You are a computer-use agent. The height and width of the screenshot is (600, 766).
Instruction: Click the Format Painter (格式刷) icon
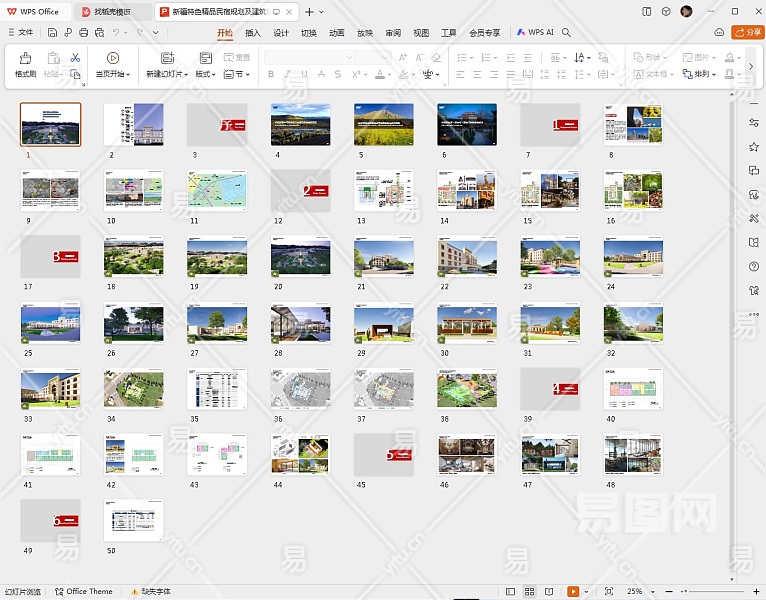pyautogui.click(x=25, y=59)
